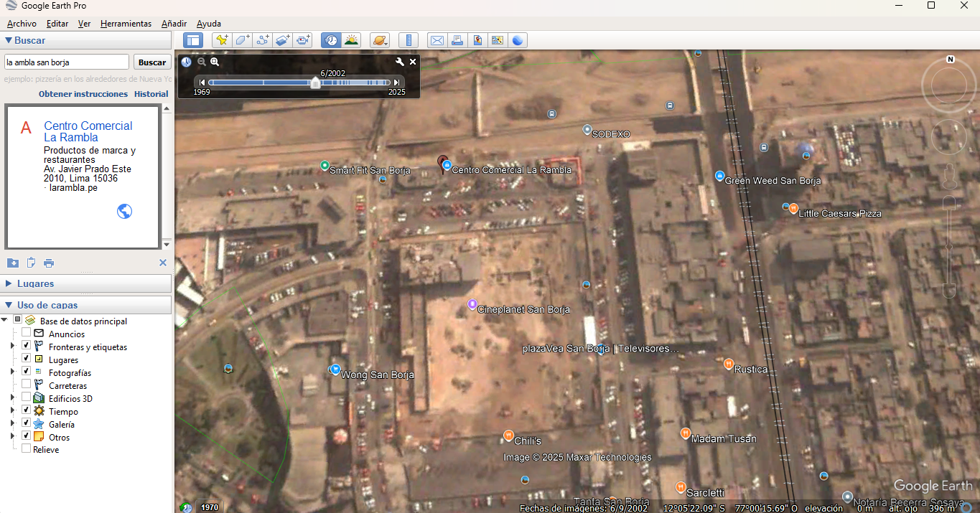Open the Ver menu

pos(84,24)
